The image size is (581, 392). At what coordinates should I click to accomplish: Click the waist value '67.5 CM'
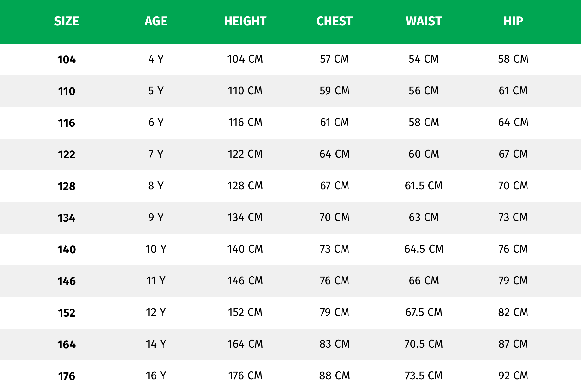[x=424, y=312]
